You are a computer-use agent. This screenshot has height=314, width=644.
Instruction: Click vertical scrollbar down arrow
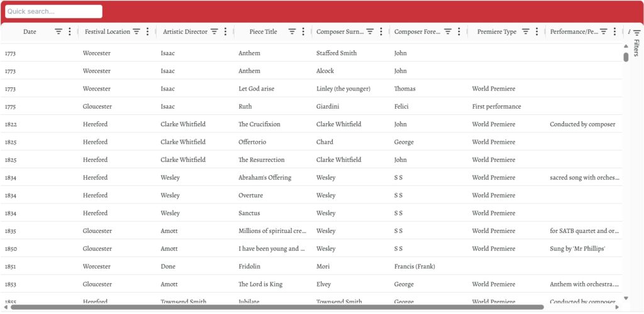click(626, 298)
